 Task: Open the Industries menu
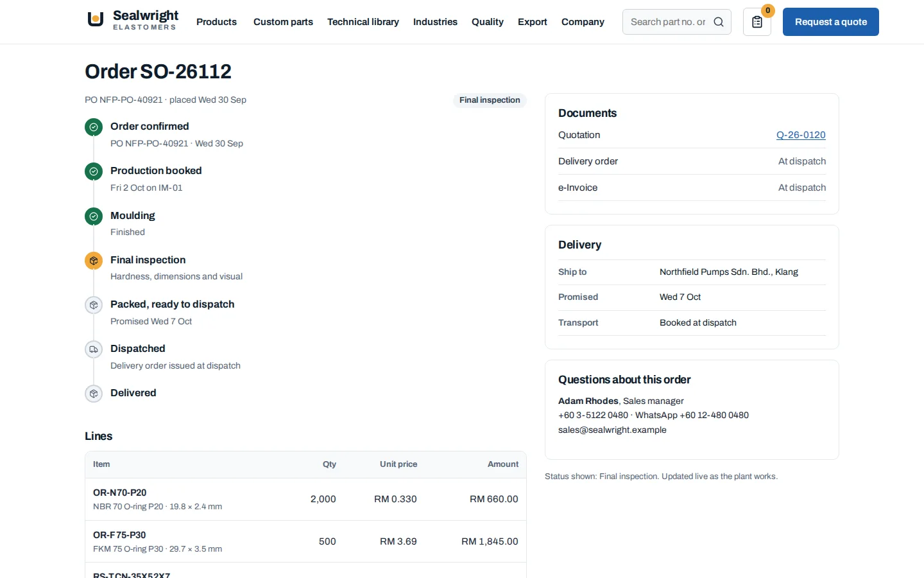point(435,22)
